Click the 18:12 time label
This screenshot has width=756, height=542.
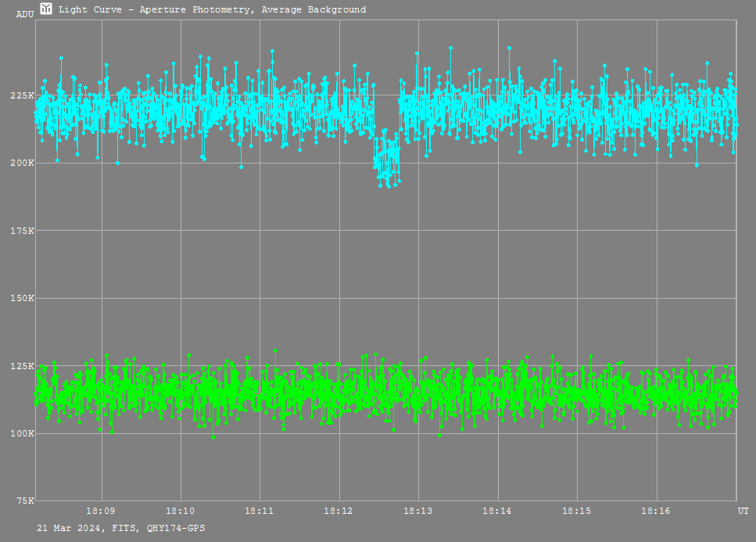[x=339, y=511]
